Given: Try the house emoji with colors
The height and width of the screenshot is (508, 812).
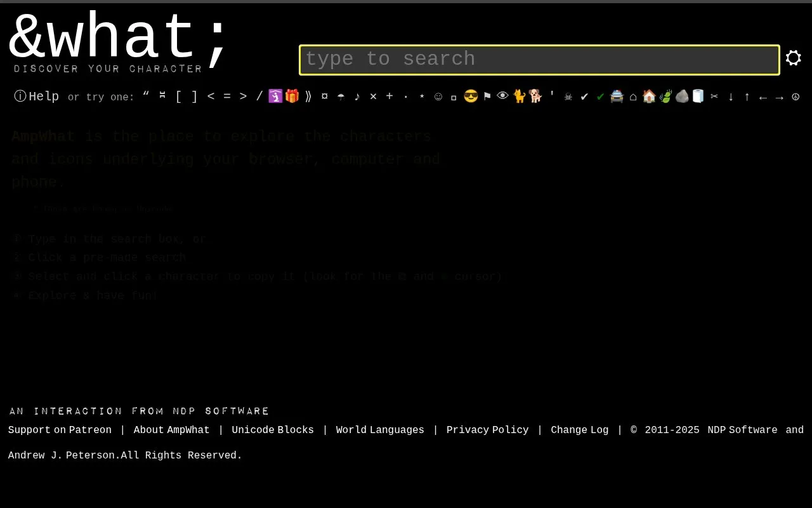Looking at the screenshot, I should [x=649, y=97].
